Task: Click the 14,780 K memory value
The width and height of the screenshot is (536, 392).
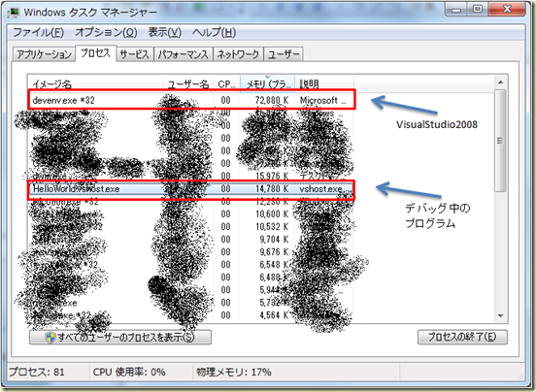Action: pos(272,189)
